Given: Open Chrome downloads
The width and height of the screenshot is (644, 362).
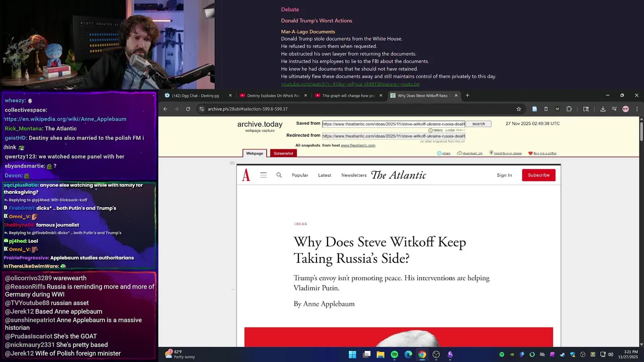Looking at the screenshot, I should click(x=603, y=109).
